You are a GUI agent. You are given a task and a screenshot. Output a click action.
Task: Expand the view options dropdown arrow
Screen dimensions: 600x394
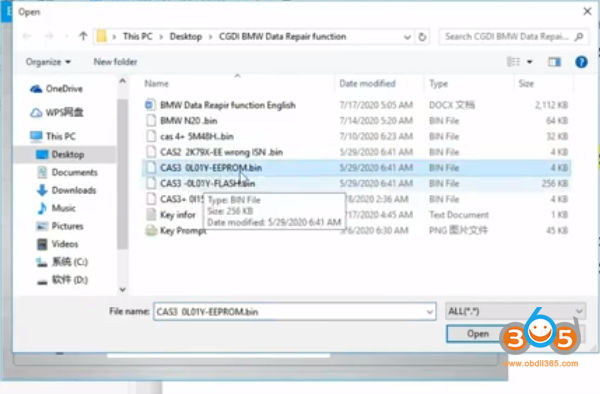(530, 62)
